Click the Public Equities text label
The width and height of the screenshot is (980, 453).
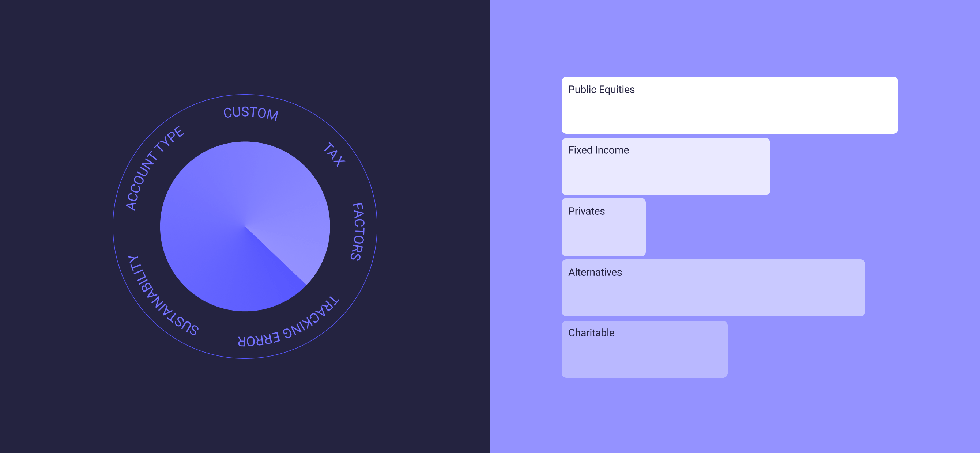pyautogui.click(x=601, y=90)
